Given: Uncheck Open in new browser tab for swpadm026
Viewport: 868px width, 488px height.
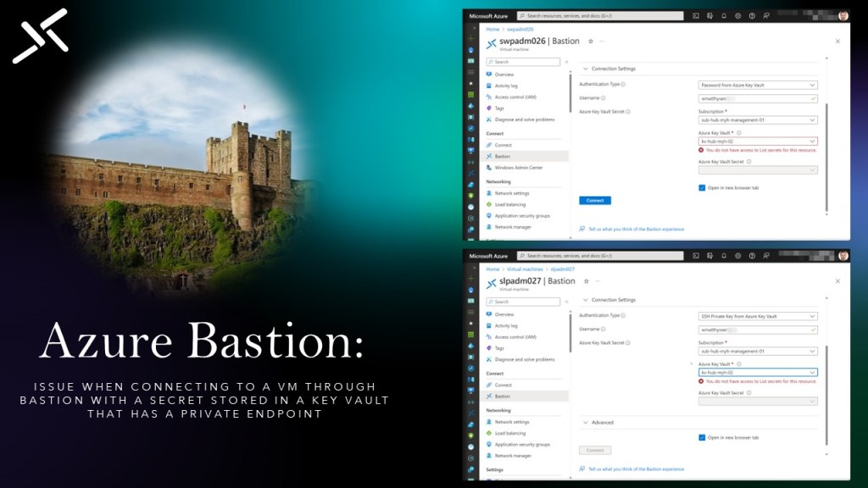Looking at the screenshot, I should click(x=702, y=187).
